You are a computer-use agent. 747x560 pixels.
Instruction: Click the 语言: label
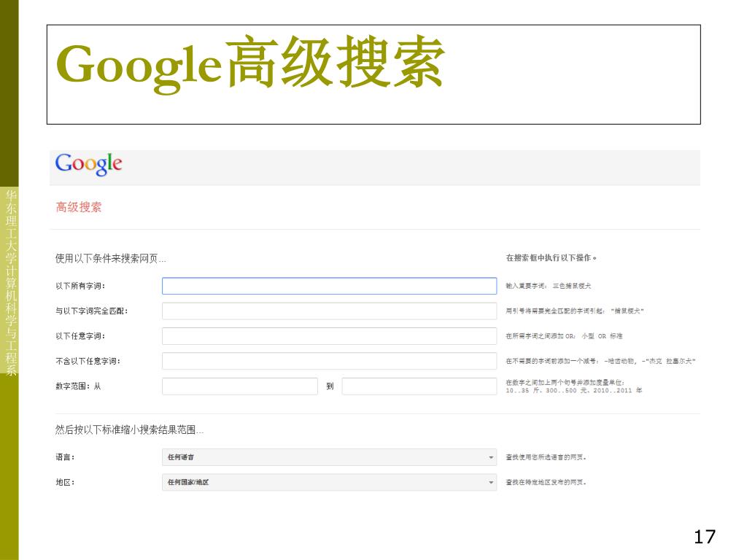(x=65, y=457)
